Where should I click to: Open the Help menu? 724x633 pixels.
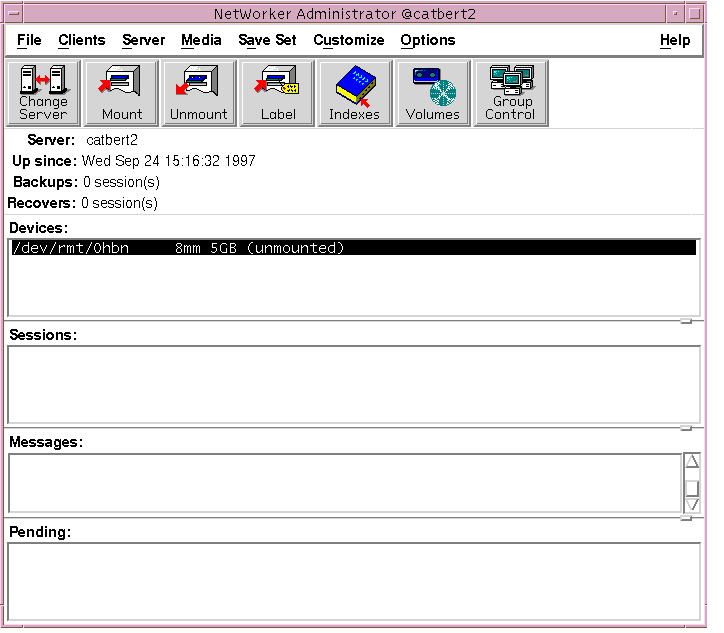(675, 40)
